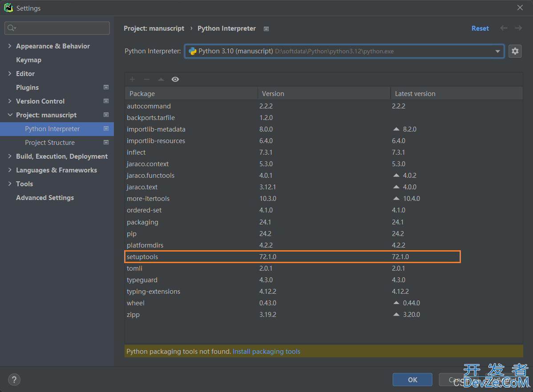Select the jaraco.context package row
533x392 pixels.
click(x=323, y=164)
